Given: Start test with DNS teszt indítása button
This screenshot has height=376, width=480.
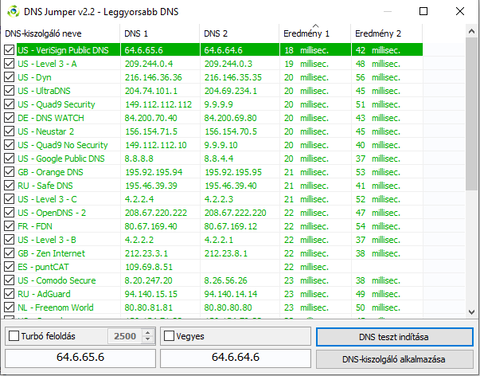Looking at the screenshot, I should 395,337.
